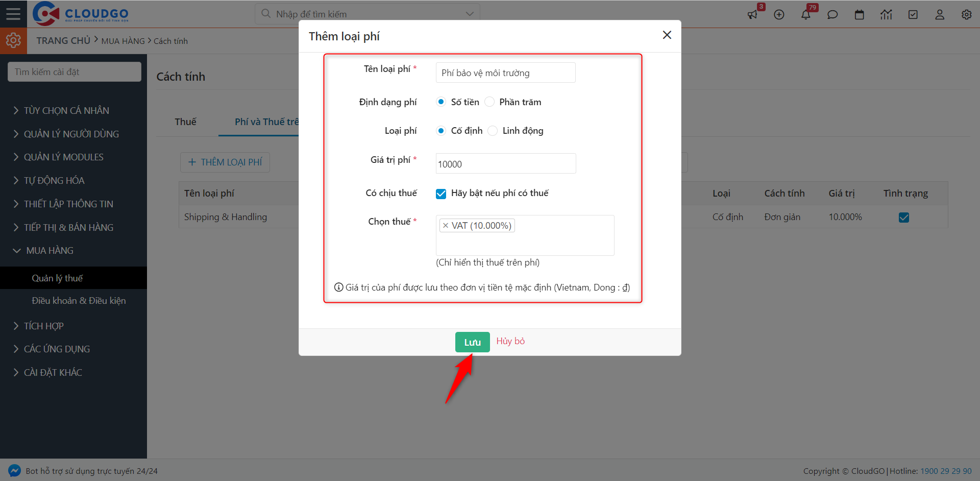Remove VAT tag from selected taxes
Viewport: 980px width, 481px height.
[446, 226]
